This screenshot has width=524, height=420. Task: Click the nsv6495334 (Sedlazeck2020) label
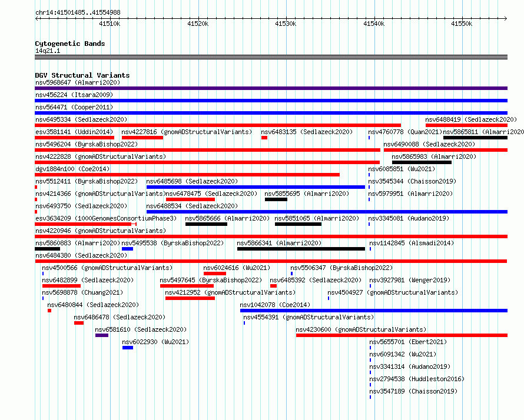[x=81, y=119]
